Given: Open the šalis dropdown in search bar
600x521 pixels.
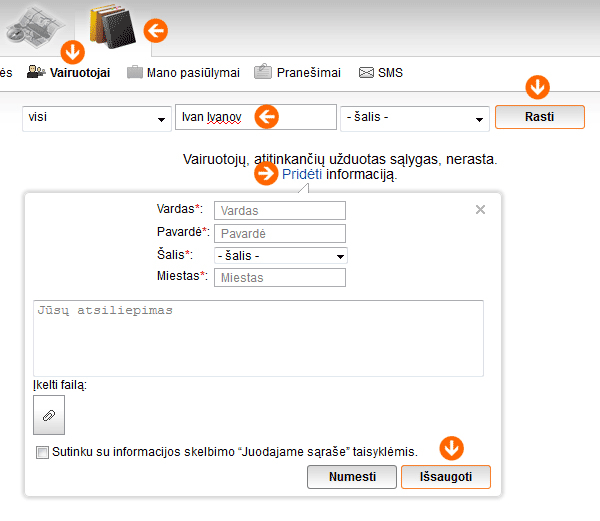Looking at the screenshot, I should (415, 119).
